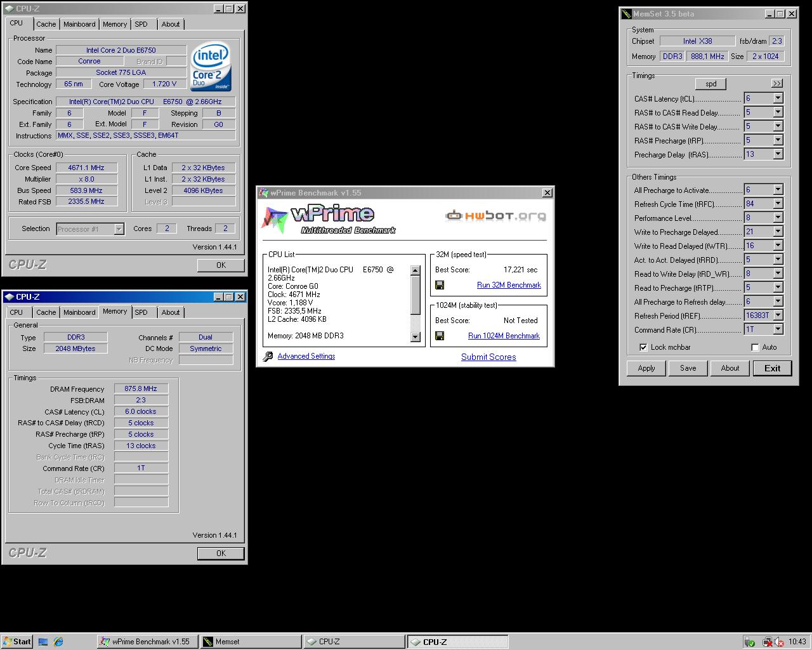This screenshot has width=812, height=650.
Task: Click the MemSet title bar app icon
Action: coord(626,13)
